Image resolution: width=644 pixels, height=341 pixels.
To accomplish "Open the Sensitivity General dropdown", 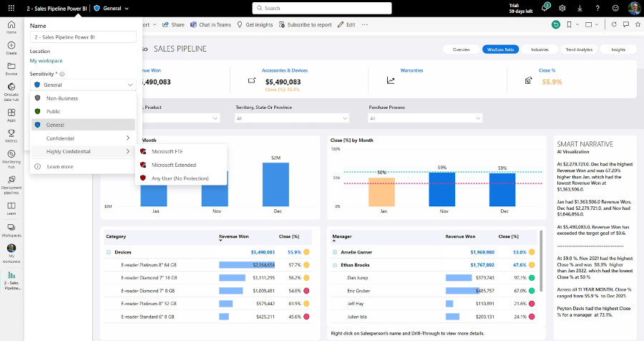I will click(83, 85).
